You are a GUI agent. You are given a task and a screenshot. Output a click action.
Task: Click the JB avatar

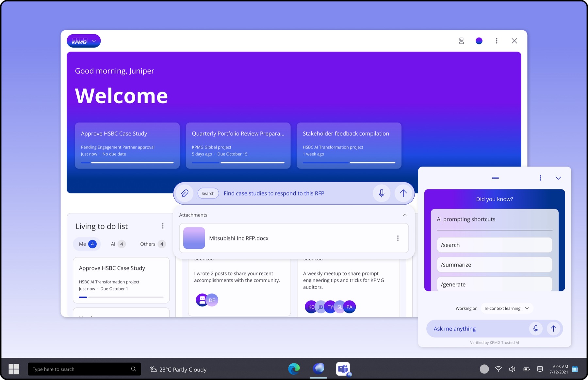[x=321, y=307]
